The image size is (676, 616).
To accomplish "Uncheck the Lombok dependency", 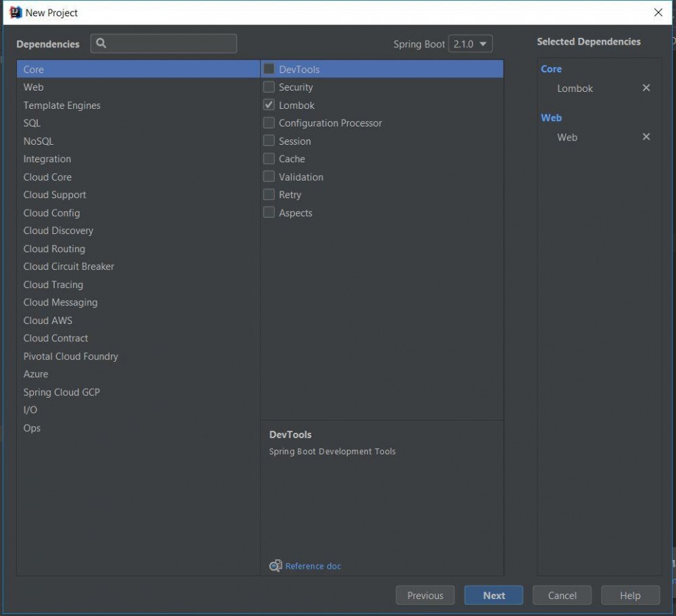I will click(x=268, y=105).
